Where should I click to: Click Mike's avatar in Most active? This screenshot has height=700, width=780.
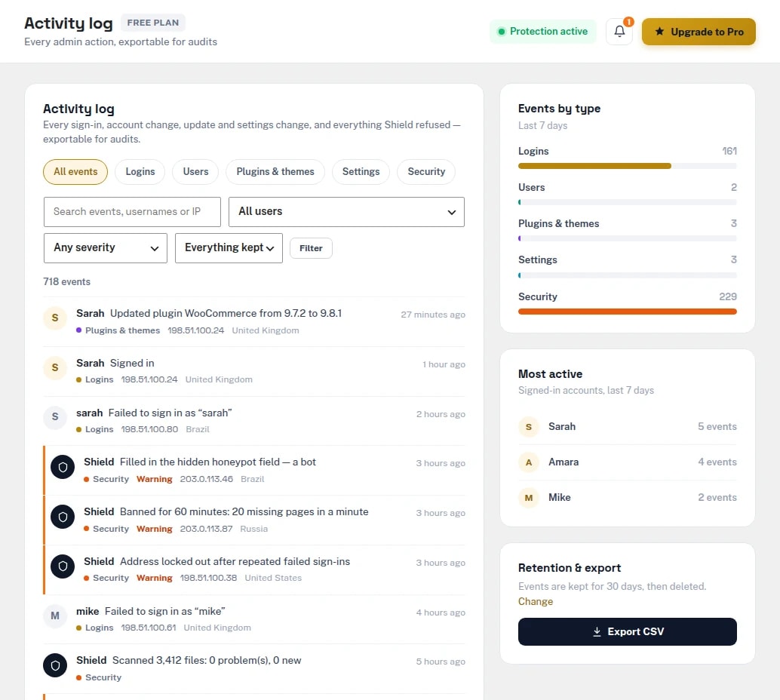[x=529, y=498]
